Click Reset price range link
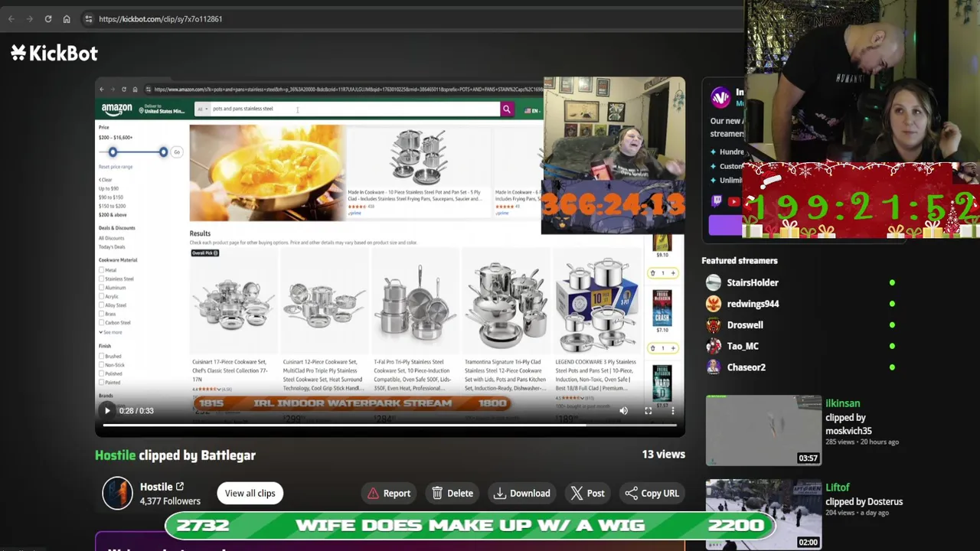 pyautogui.click(x=116, y=167)
